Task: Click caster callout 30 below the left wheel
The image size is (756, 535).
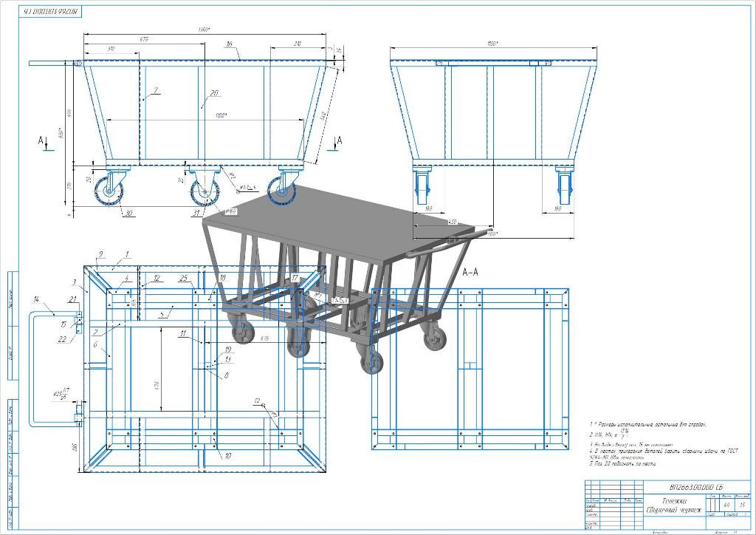Action: click(x=128, y=214)
